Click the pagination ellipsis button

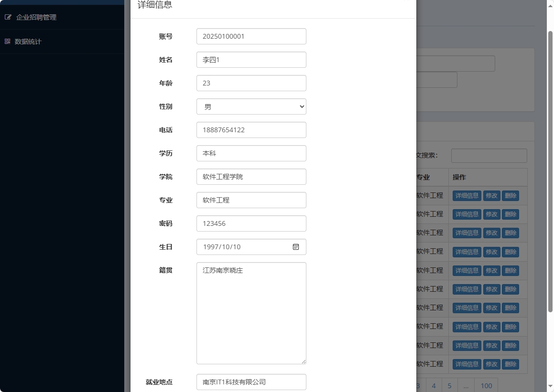pos(466,385)
